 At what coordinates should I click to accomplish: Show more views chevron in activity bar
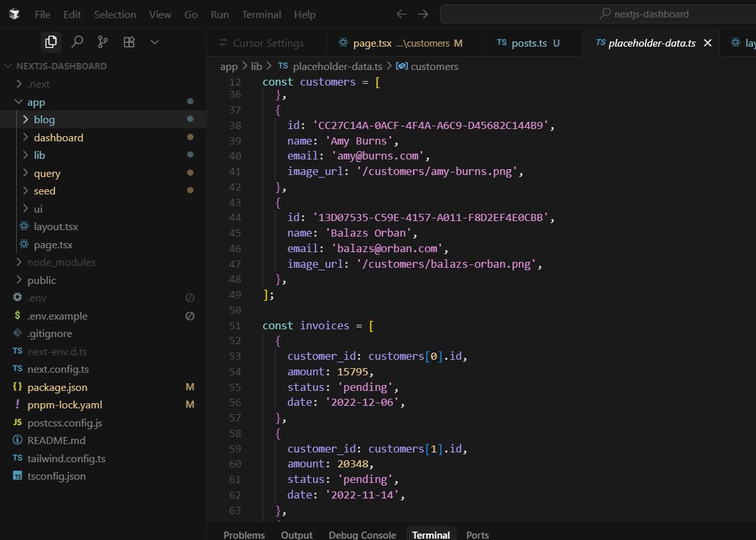(155, 42)
